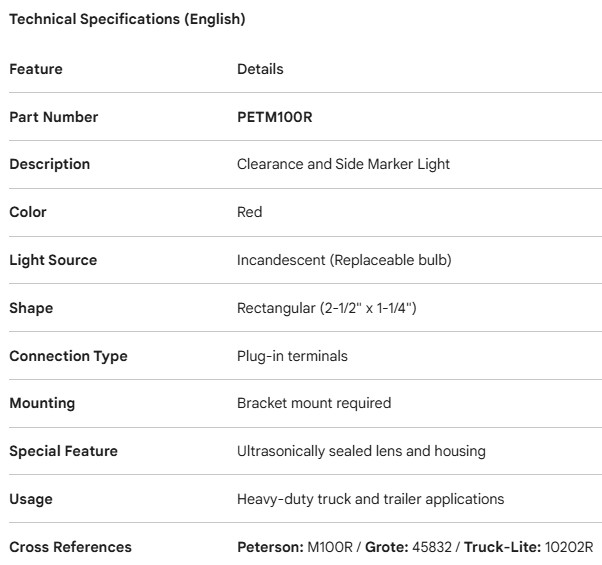
Task: Click the Technical Specifications (English) heading
Action: 127,19
